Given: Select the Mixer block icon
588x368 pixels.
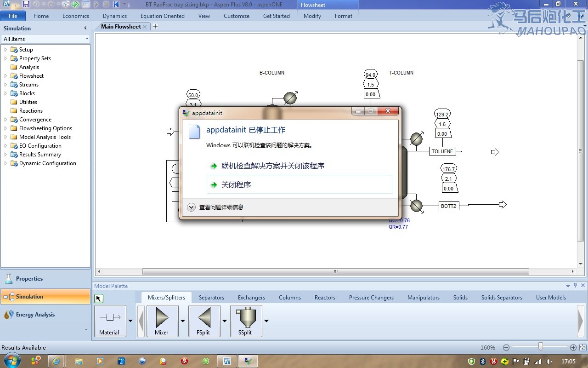Looking at the screenshot, I should click(x=162, y=321).
